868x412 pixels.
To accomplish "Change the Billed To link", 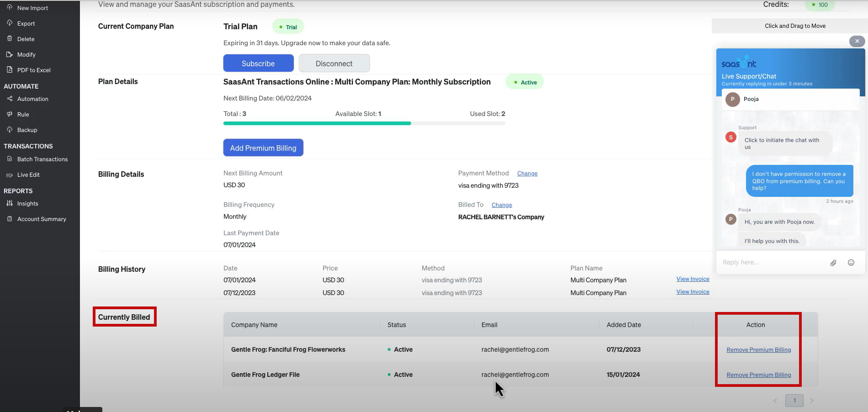I will 502,205.
